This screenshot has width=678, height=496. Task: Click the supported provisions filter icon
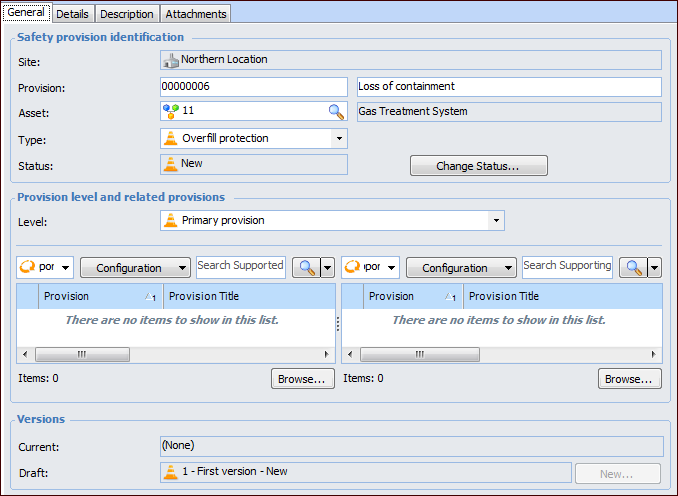[x=27, y=267]
